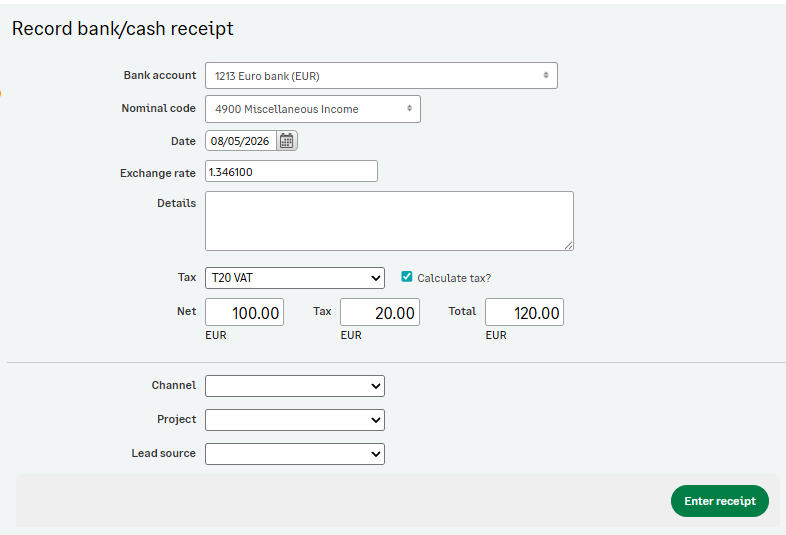Click the Details label
Viewport: 786px width, 535px height.
[176, 203]
